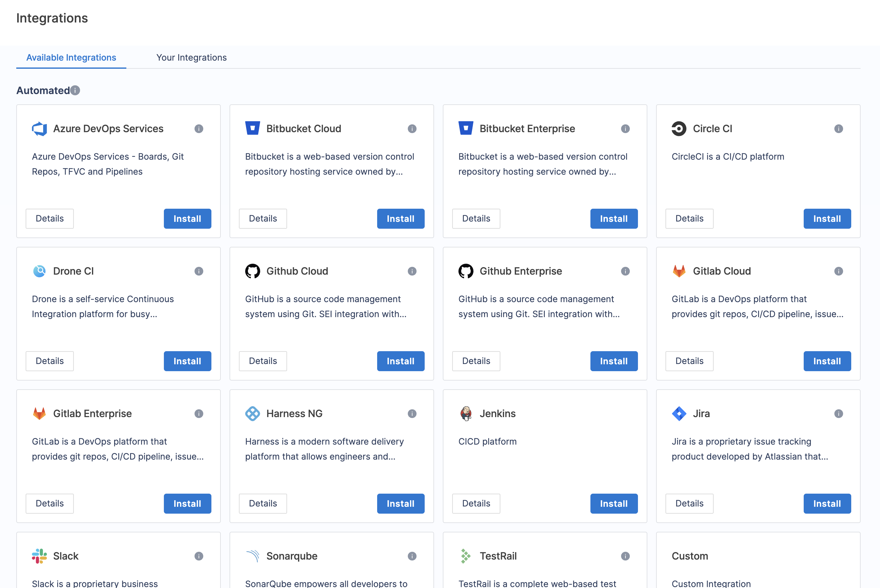The height and width of the screenshot is (588, 880).
Task: Select the Available Integrations tab
Action: (71, 57)
